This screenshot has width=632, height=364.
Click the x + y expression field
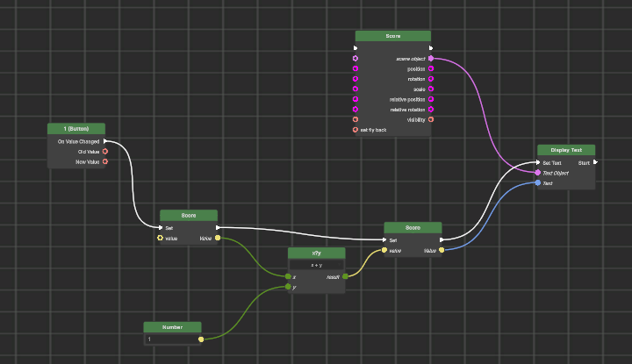316,264
